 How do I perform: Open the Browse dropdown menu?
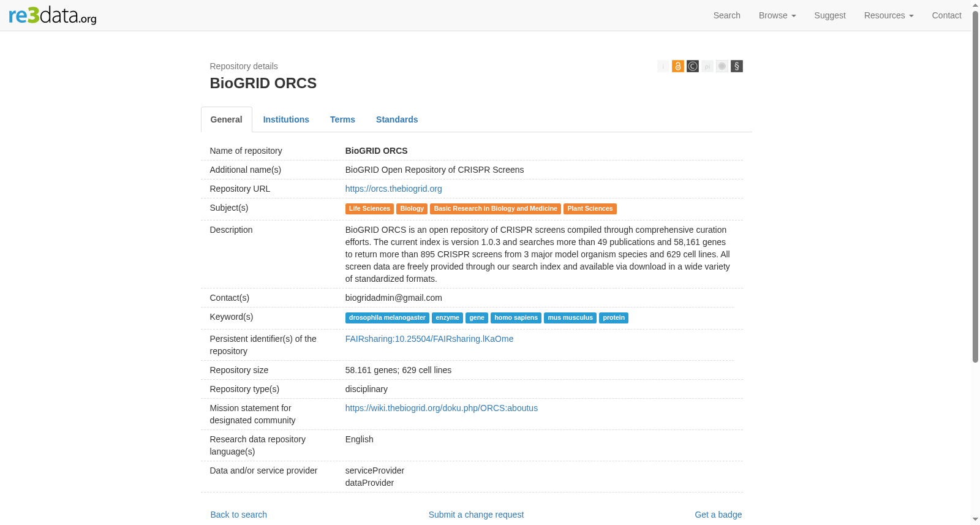coord(777,15)
